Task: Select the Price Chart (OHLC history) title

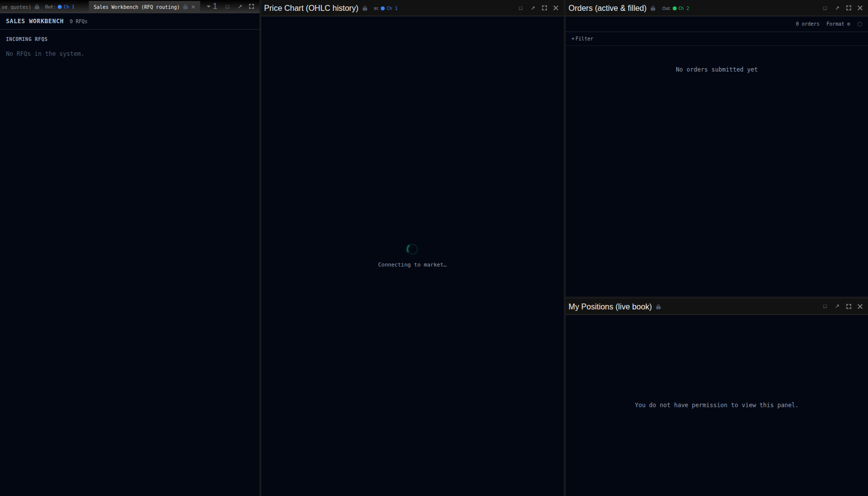Action: pyautogui.click(x=311, y=8)
